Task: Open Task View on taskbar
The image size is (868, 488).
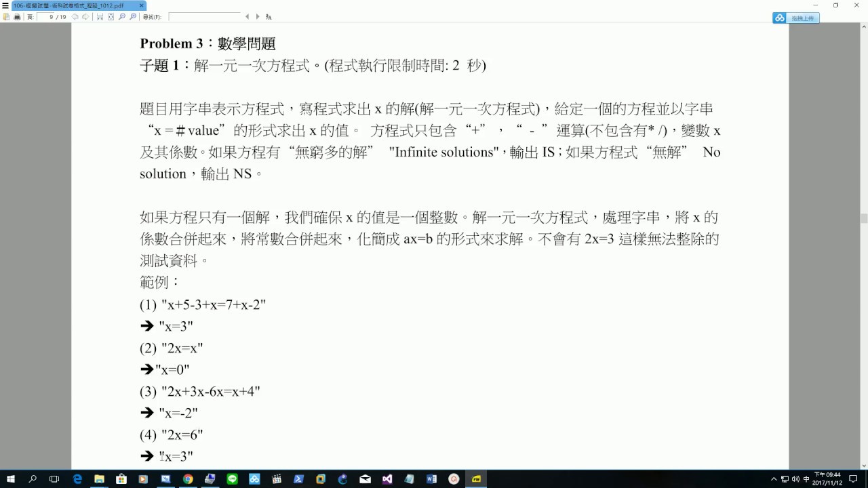Action: (54, 479)
